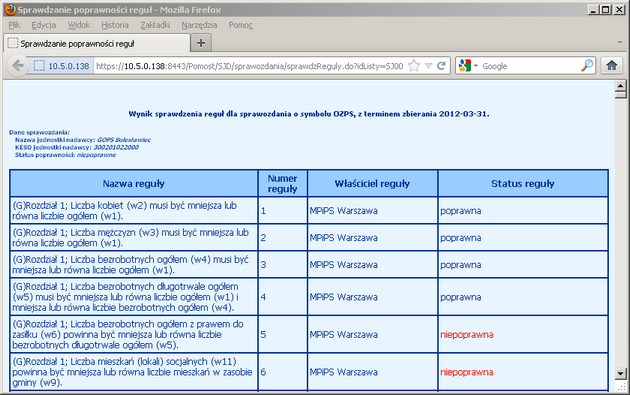Click red niepoprawna status of rule 6

point(466,372)
